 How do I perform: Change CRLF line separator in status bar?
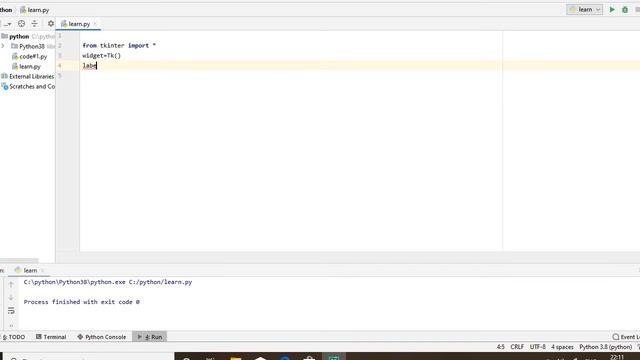pyautogui.click(x=517, y=347)
